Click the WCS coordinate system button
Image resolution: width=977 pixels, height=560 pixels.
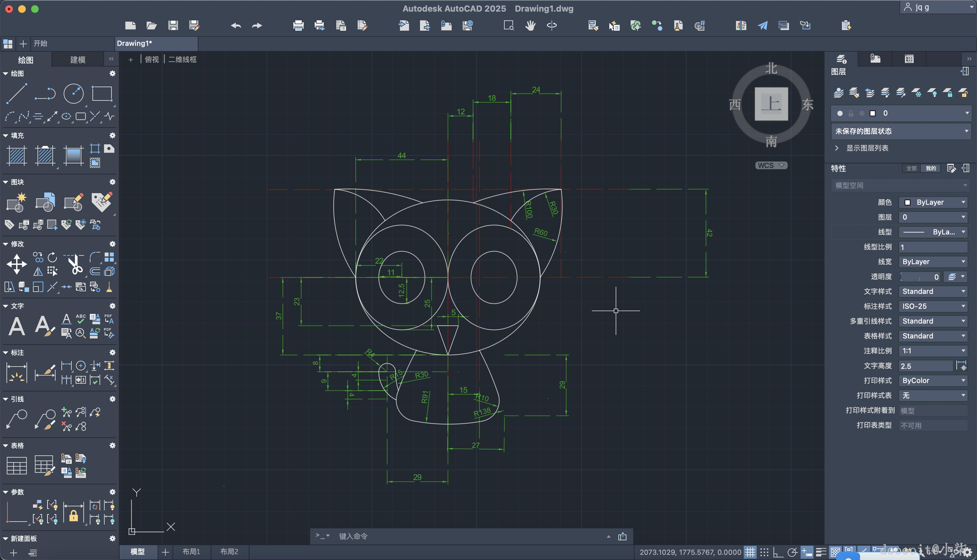click(771, 165)
